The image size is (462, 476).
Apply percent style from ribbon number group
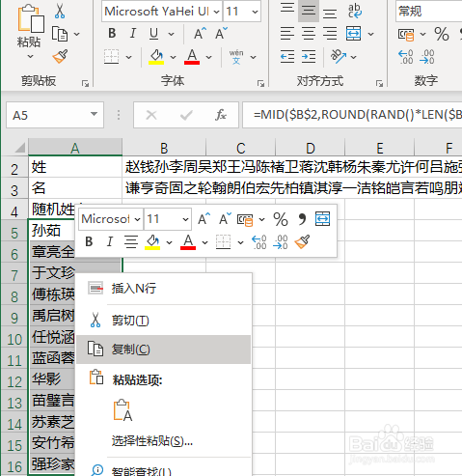coord(442,34)
